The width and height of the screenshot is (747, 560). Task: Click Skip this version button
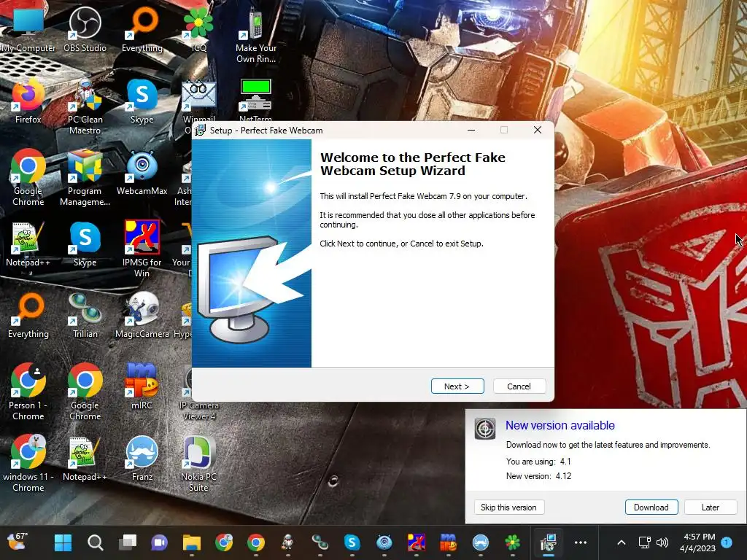click(508, 507)
